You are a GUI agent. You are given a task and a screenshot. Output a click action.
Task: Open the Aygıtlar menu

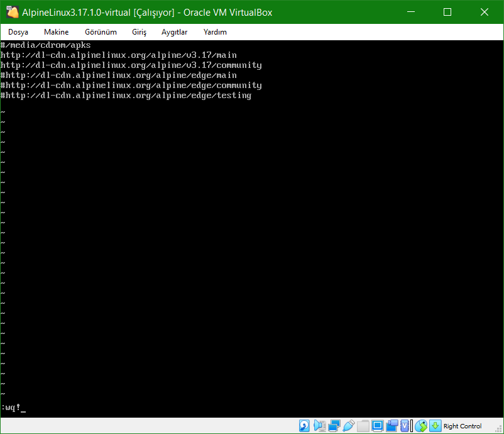(174, 32)
